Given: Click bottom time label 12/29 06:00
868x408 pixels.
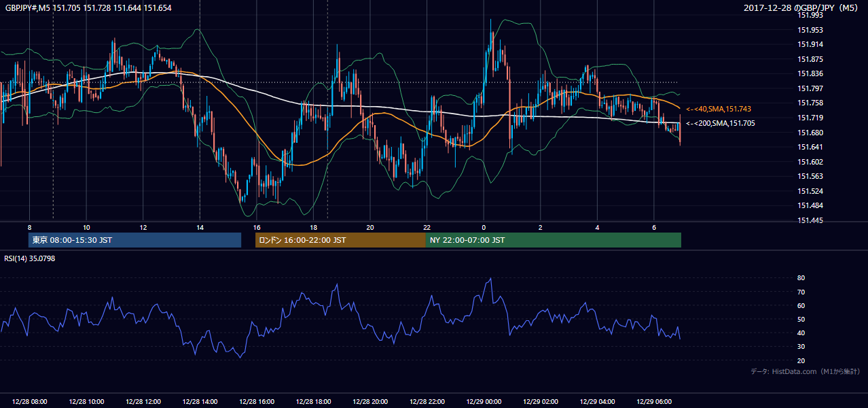Looking at the screenshot, I should tap(654, 401).
